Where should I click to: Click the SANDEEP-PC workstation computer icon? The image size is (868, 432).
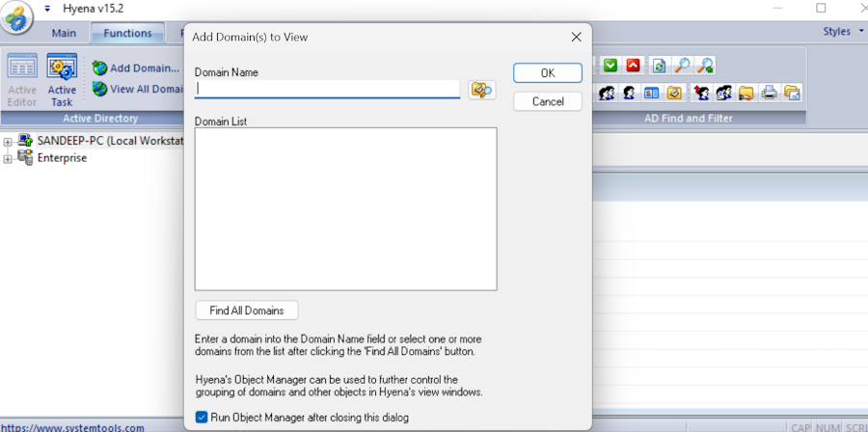[x=25, y=140]
